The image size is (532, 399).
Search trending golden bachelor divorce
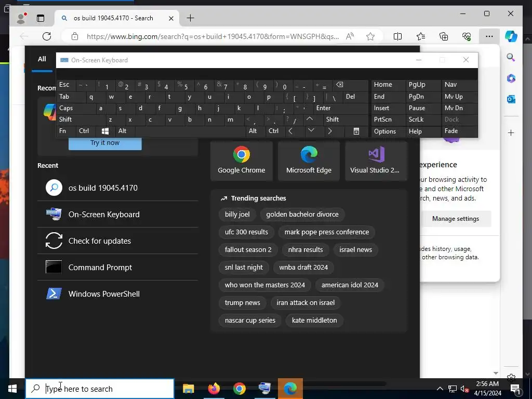[302, 215]
